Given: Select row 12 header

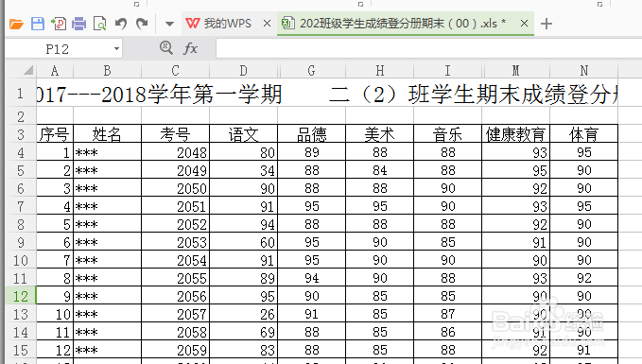Looking at the screenshot, I should (x=21, y=296).
